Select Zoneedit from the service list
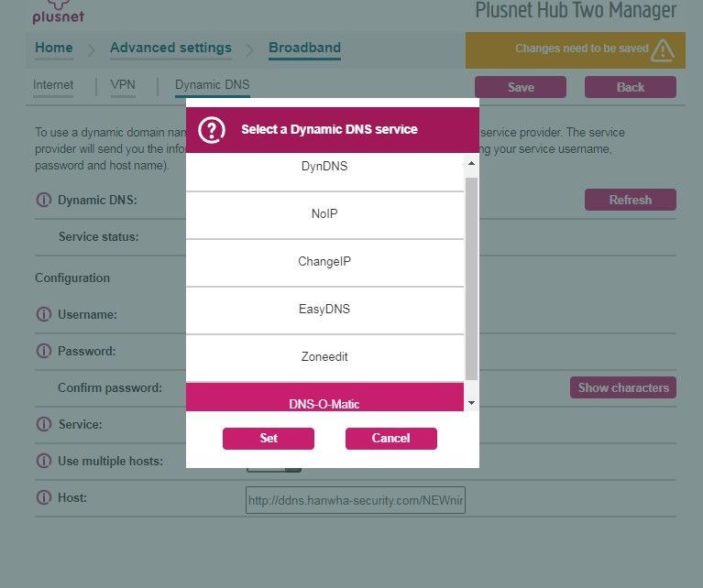The height and width of the screenshot is (588, 703). [x=324, y=357]
